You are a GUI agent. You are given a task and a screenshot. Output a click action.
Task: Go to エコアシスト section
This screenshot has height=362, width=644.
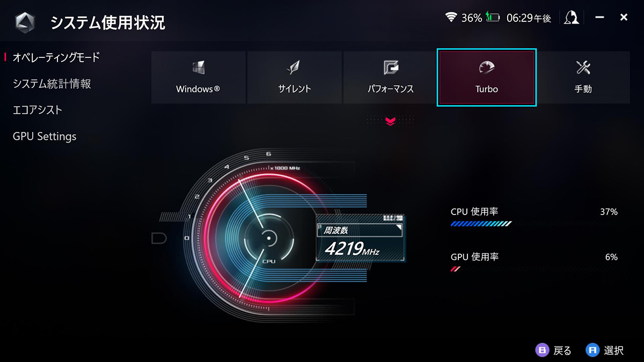click(38, 110)
